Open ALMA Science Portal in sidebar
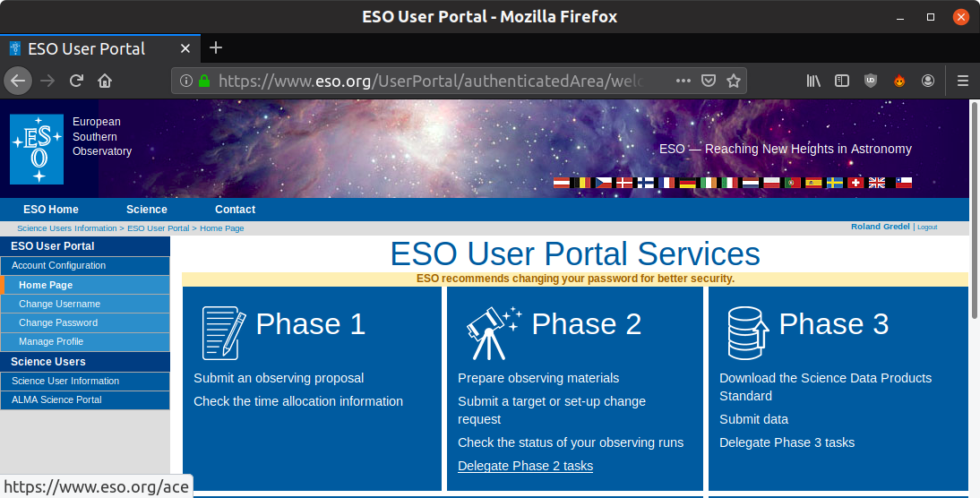Screen dimensions: 980x498 pyautogui.click(x=85, y=399)
